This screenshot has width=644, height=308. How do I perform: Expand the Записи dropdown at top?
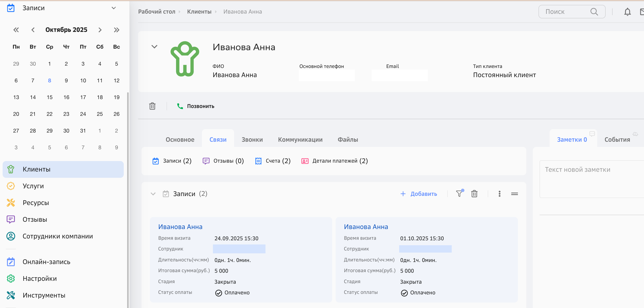pyautogui.click(x=114, y=8)
